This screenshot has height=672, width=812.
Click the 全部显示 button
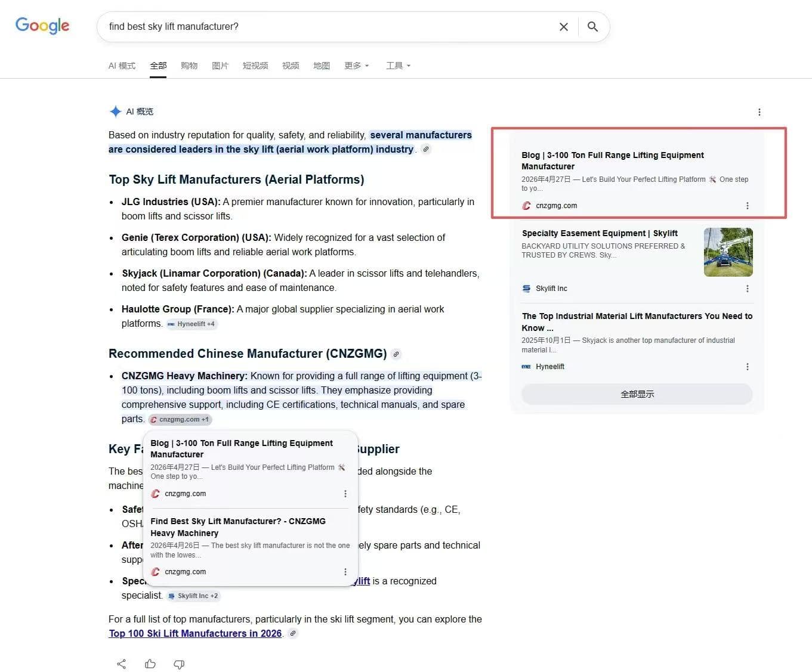point(637,394)
